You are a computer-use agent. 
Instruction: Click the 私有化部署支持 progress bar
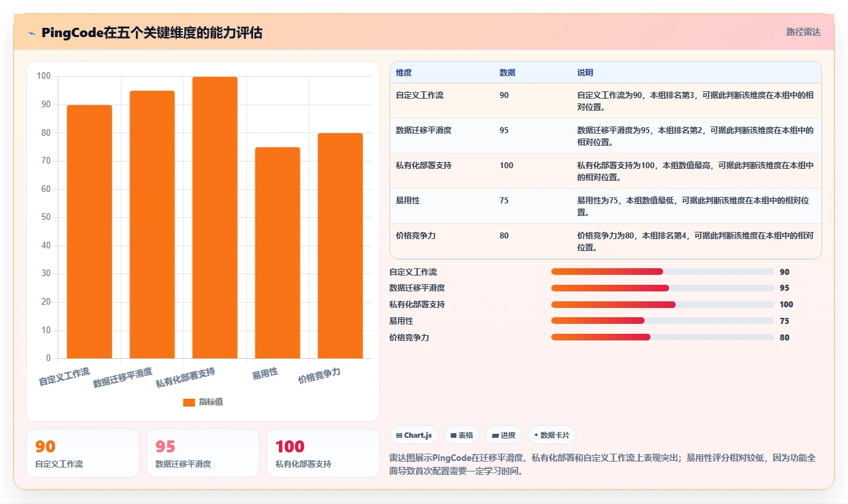coord(662,305)
